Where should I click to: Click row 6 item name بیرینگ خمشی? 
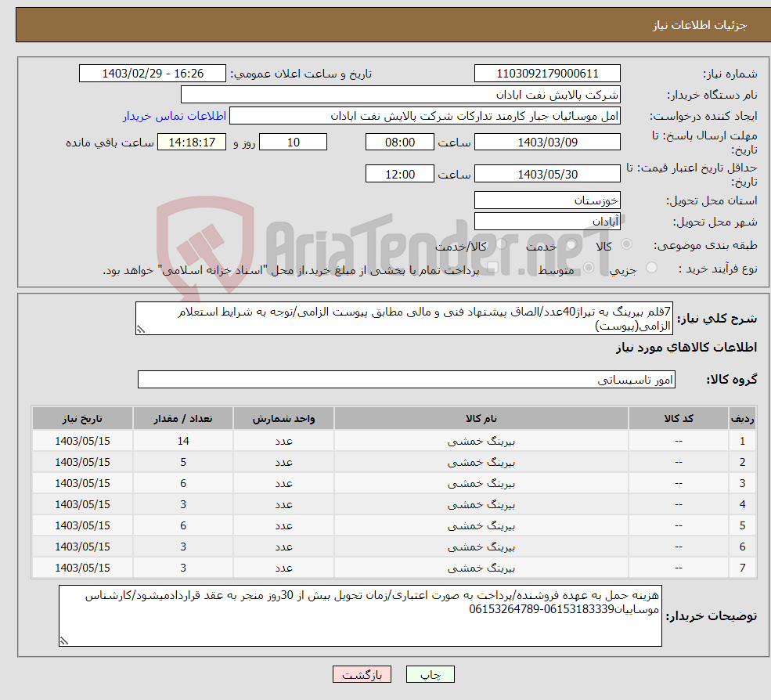pyautogui.click(x=481, y=547)
